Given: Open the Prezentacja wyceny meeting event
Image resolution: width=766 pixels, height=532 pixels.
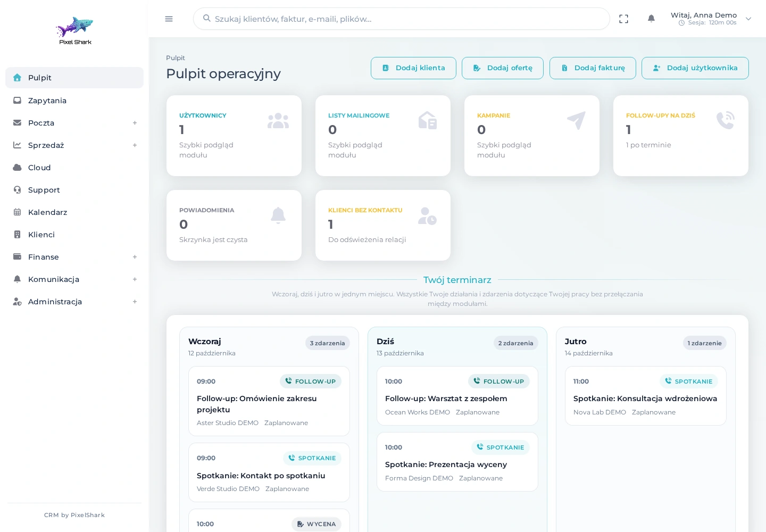Looking at the screenshot, I should click(457, 462).
